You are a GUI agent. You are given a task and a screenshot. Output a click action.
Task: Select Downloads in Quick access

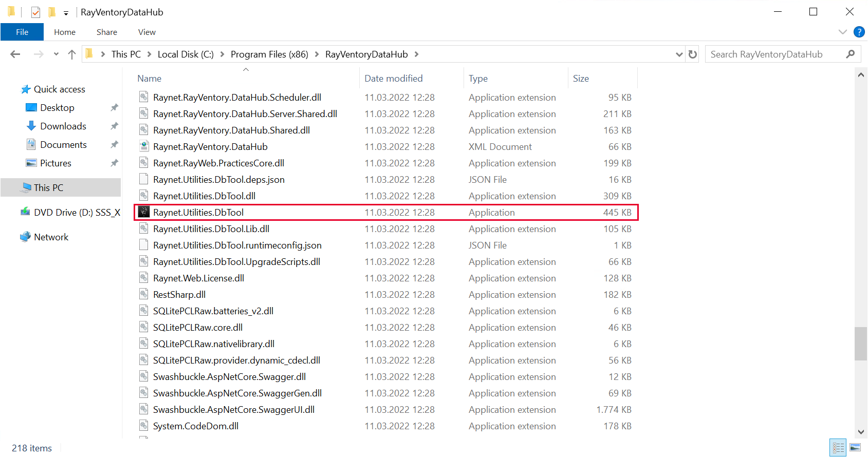click(x=63, y=126)
